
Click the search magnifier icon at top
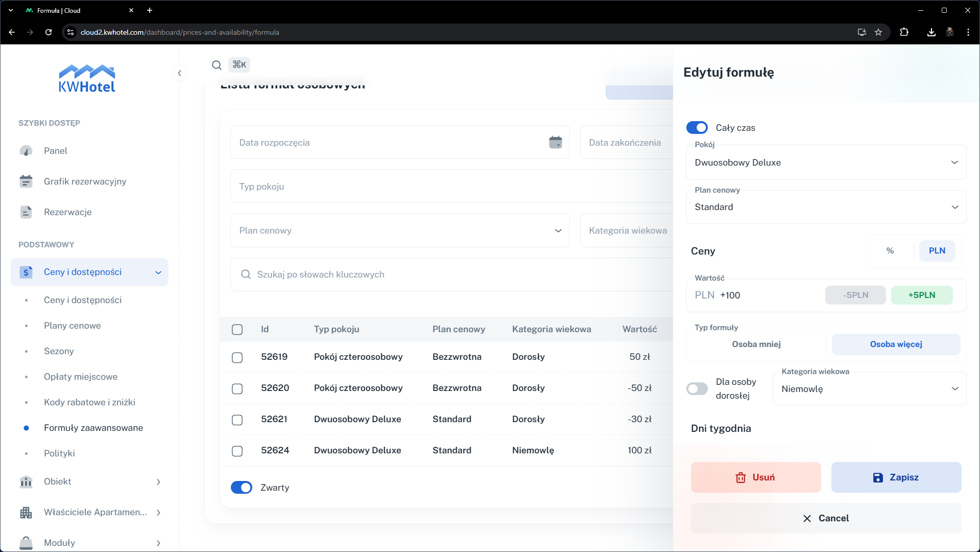point(217,65)
